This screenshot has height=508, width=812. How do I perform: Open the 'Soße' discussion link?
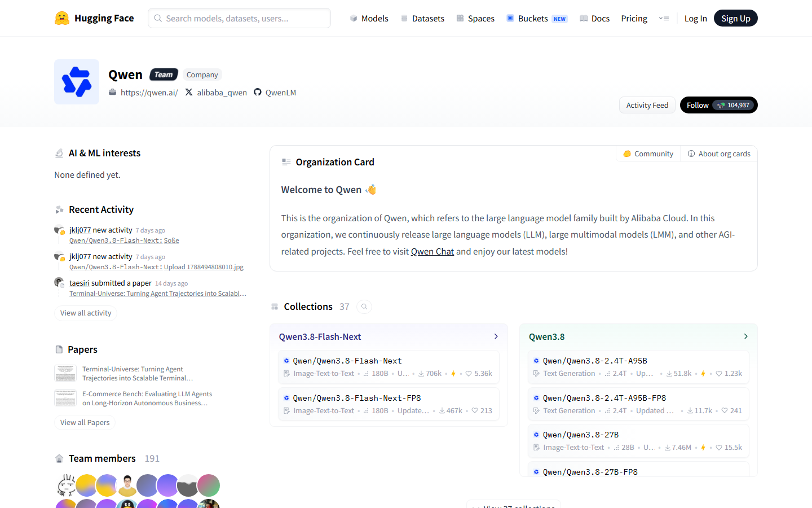click(171, 240)
